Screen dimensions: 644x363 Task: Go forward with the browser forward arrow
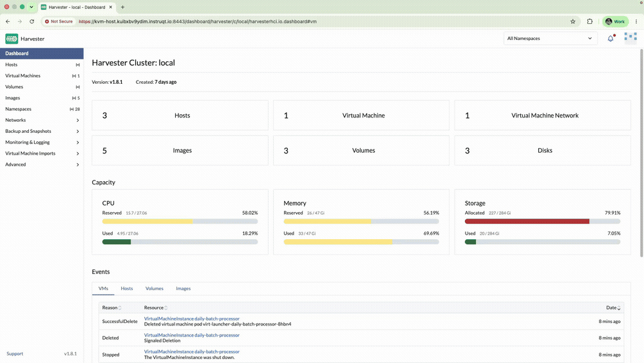[x=20, y=21]
